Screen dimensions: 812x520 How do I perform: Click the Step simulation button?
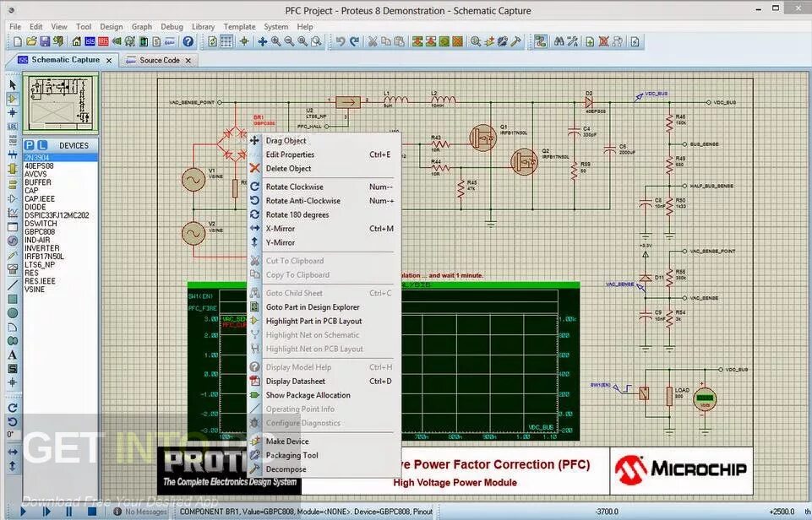tap(46, 512)
